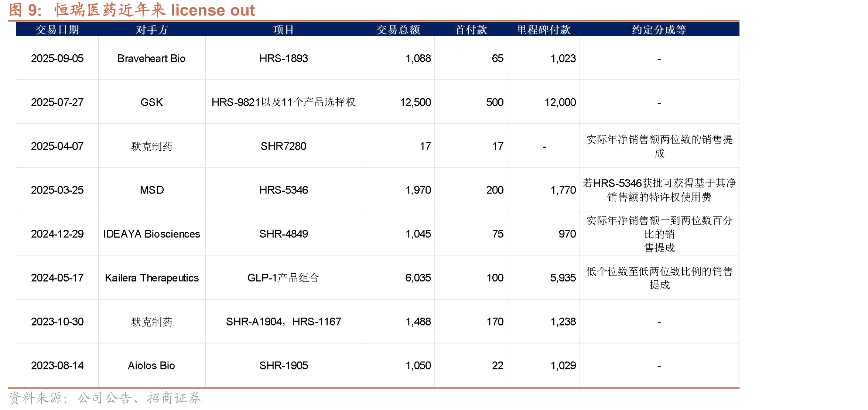Click the MSD counterparty cell
868x410 pixels.
point(151,190)
